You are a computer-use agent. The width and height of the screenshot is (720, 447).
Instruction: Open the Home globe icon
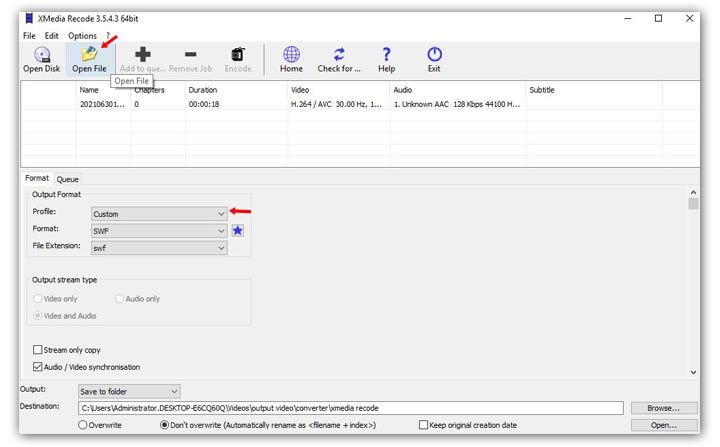pos(291,54)
